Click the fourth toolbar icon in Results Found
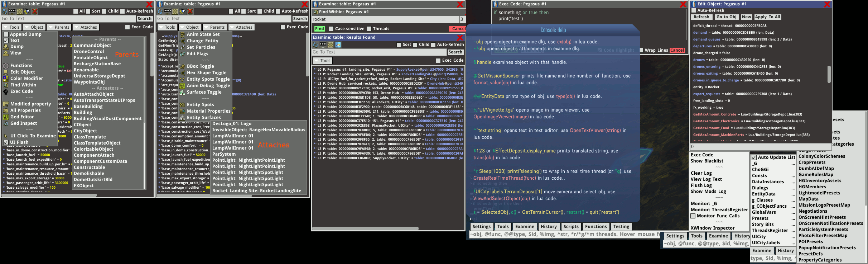The height and width of the screenshot is (264, 868). (x=338, y=45)
